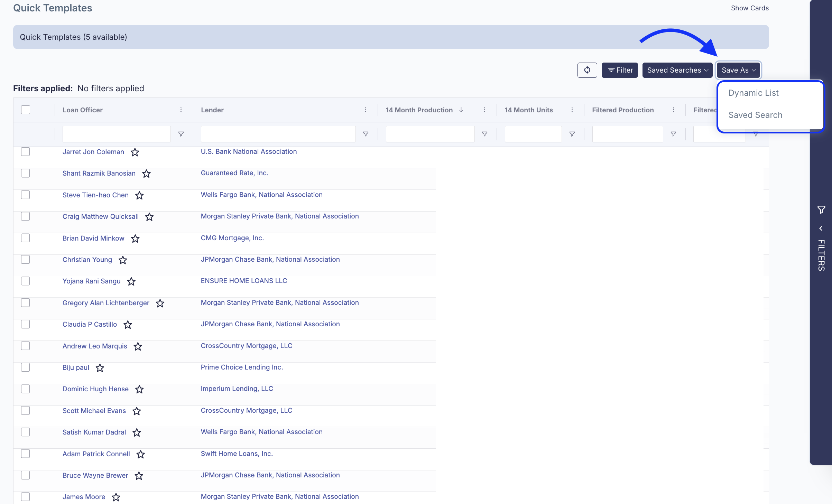Open 14 Month Production column menu

click(484, 110)
